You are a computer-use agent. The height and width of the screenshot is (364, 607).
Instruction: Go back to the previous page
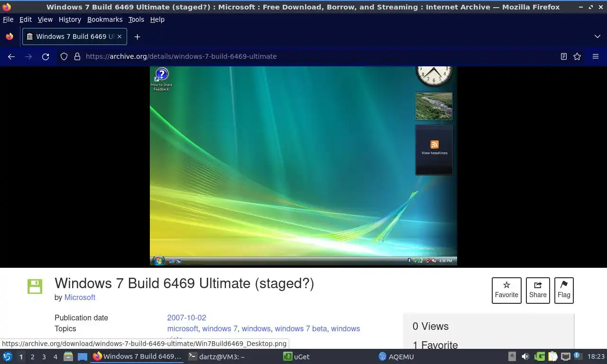(x=11, y=56)
